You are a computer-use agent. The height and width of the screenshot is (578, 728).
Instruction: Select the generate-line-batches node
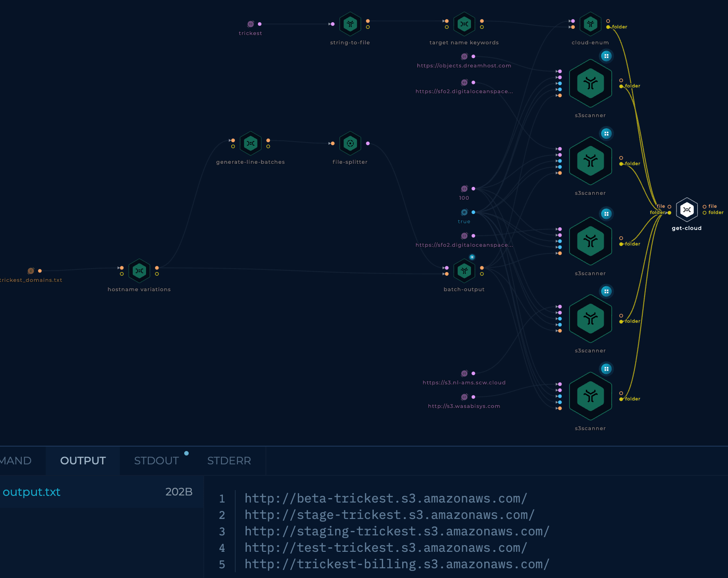[x=251, y=143]
